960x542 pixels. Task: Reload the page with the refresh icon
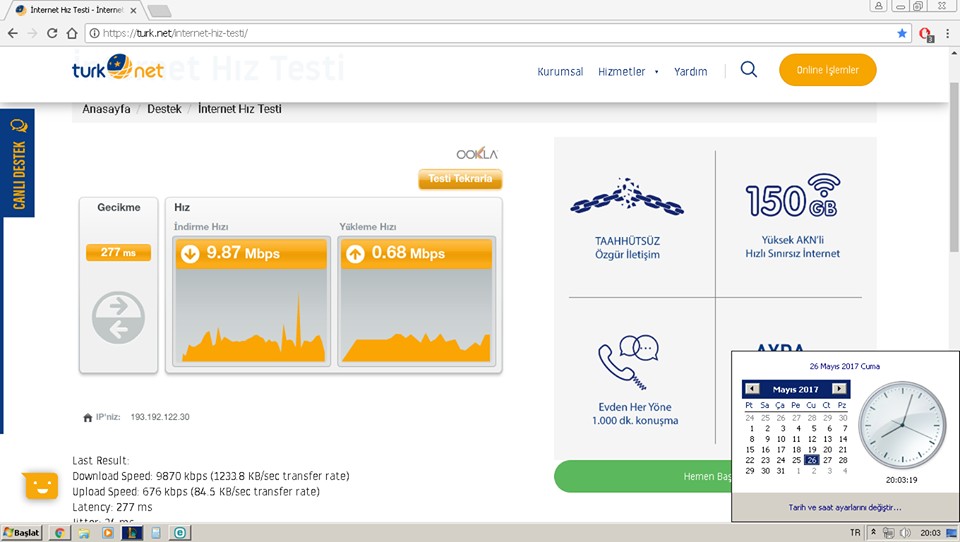(x=52, y=33)
